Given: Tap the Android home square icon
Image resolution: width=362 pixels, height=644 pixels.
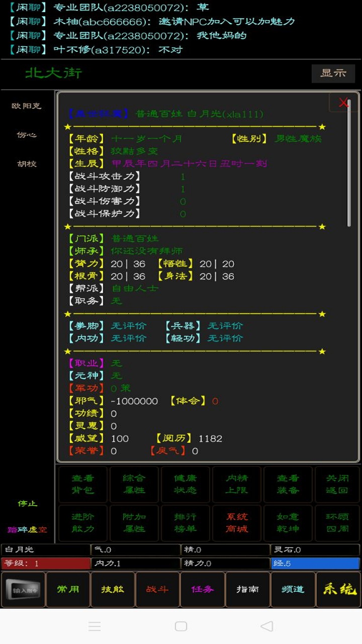Looking at the screenshot, I should click(x=181, y=626).
